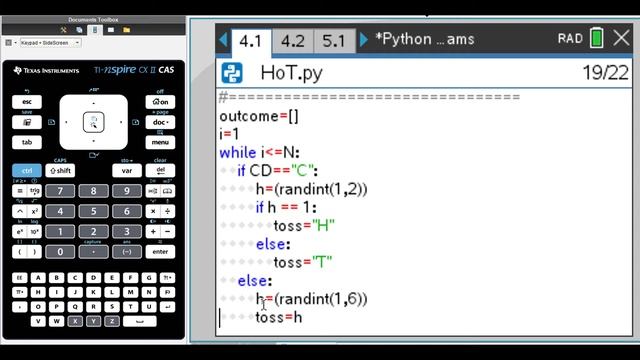Screen dimensions: 640x360
Task: Click the touchpad right arrow
Action: 121,122
